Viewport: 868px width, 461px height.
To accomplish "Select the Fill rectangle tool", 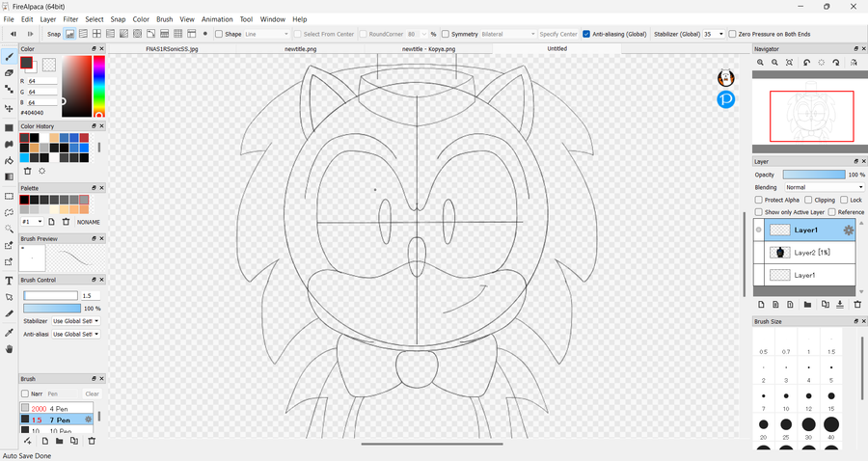I will 9,128.
